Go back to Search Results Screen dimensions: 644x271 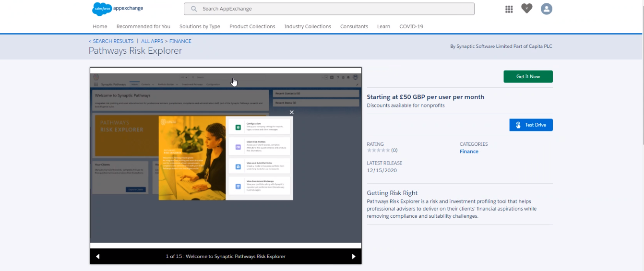(x=111, y=41)
